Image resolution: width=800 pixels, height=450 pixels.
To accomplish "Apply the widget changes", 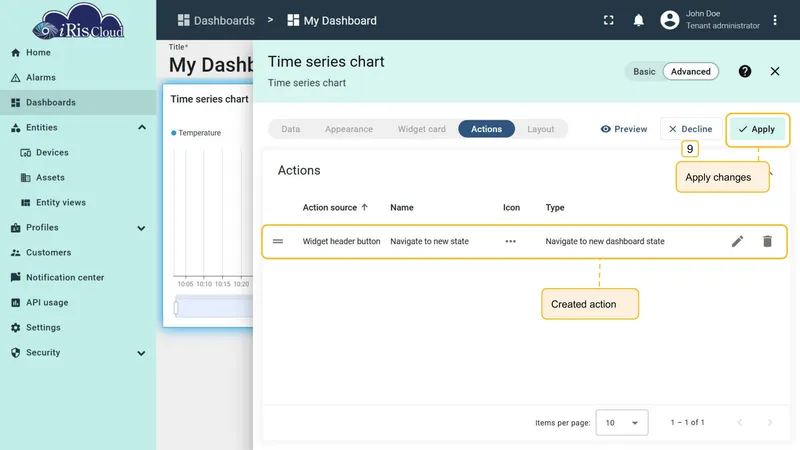I will [x=757, y=129].
